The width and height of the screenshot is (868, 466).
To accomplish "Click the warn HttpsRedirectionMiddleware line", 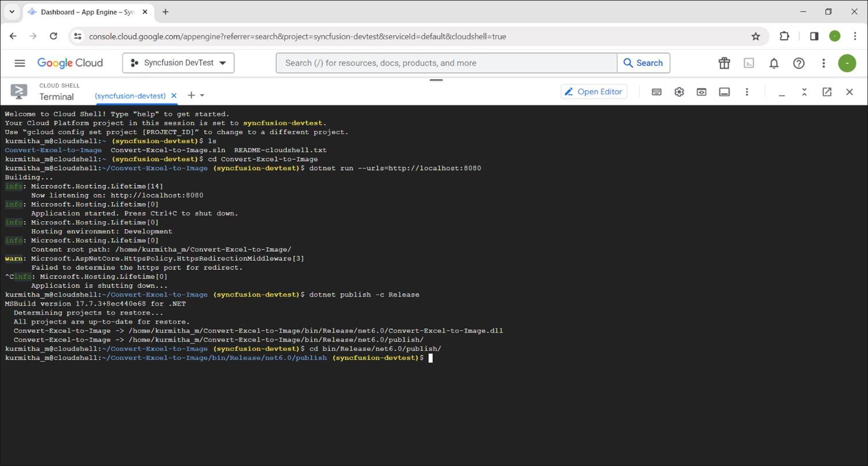I will click(155, 259).
